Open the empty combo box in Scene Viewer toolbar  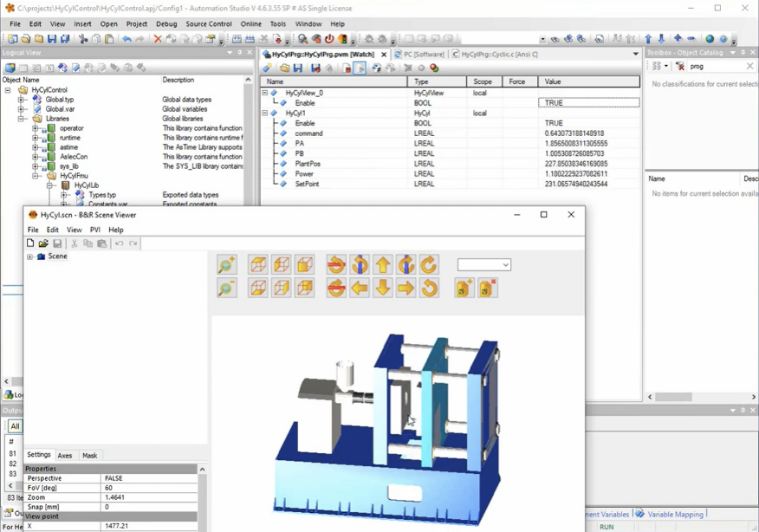[483, 264]
